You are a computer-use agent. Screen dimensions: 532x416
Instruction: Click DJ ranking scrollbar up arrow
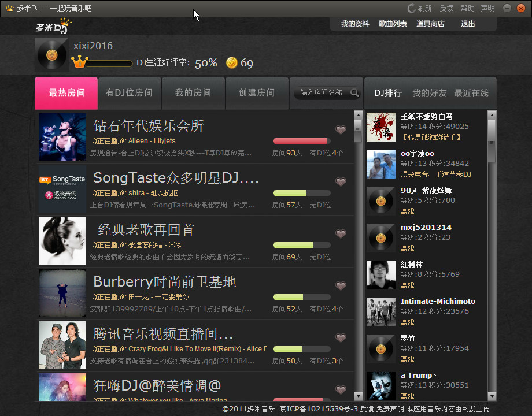click(492, 116)
